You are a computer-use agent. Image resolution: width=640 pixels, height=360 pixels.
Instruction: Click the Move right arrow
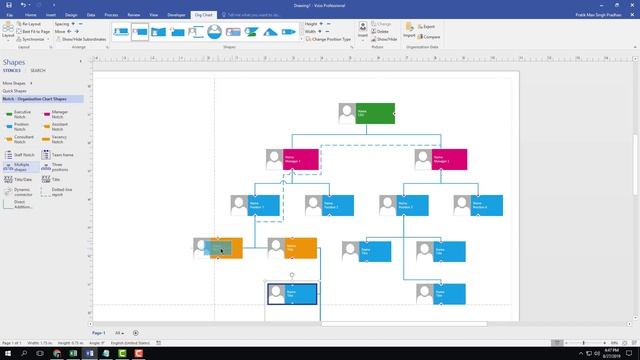76,31
